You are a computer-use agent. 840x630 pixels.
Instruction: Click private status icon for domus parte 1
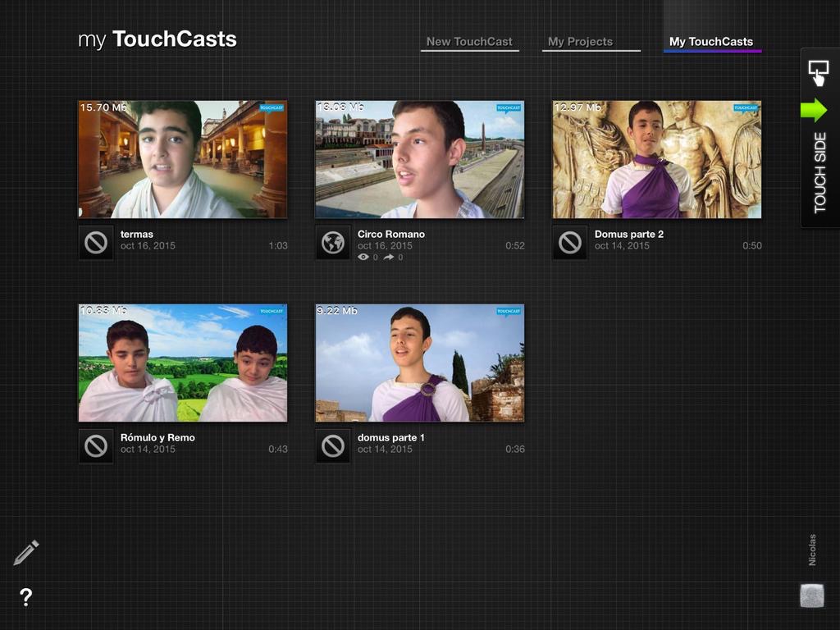pos(333,445)
